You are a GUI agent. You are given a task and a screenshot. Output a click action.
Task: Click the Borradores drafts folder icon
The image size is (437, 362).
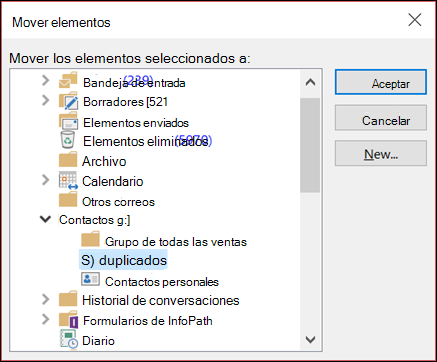point(68,100)
